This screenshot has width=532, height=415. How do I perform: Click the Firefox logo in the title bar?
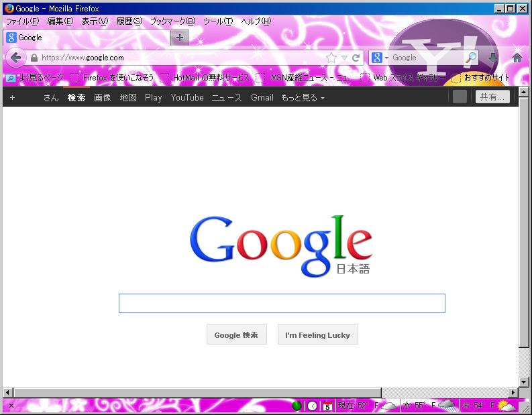pyautogui.click(x=9, y=9)
